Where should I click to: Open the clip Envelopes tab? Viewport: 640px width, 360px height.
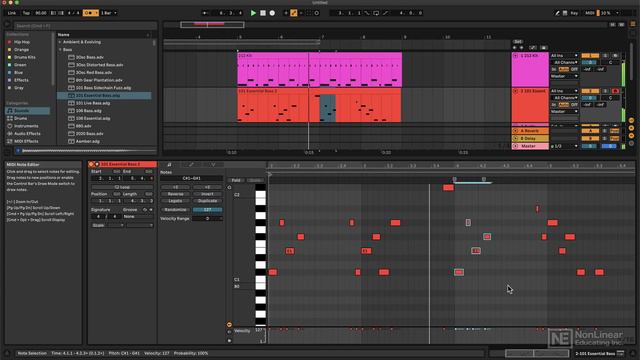(191, 165)
